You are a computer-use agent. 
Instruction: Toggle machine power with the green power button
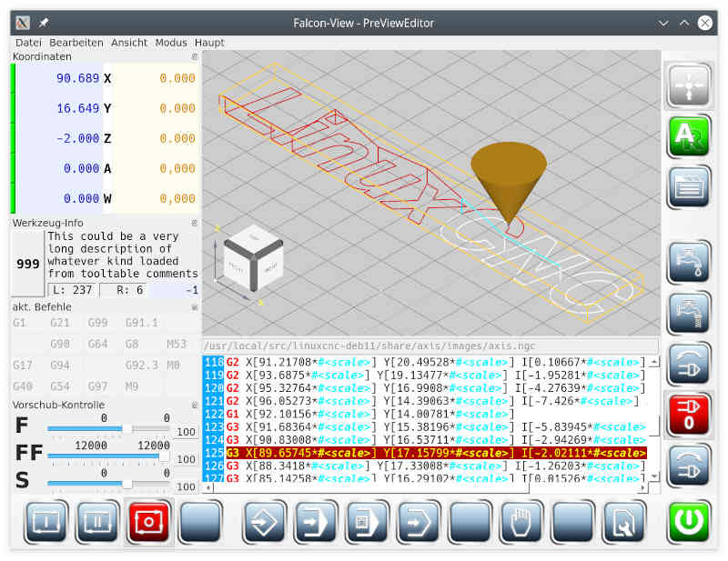[x=689, y=522]
